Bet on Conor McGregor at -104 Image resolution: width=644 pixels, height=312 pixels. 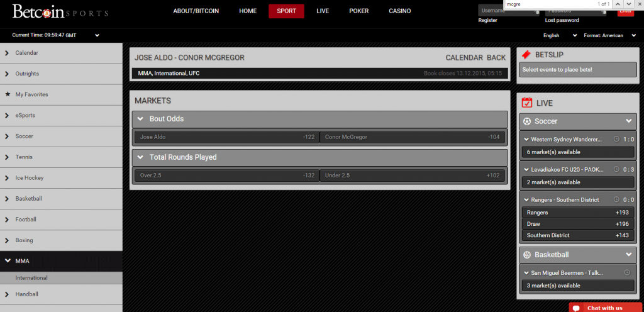(413, 137)
